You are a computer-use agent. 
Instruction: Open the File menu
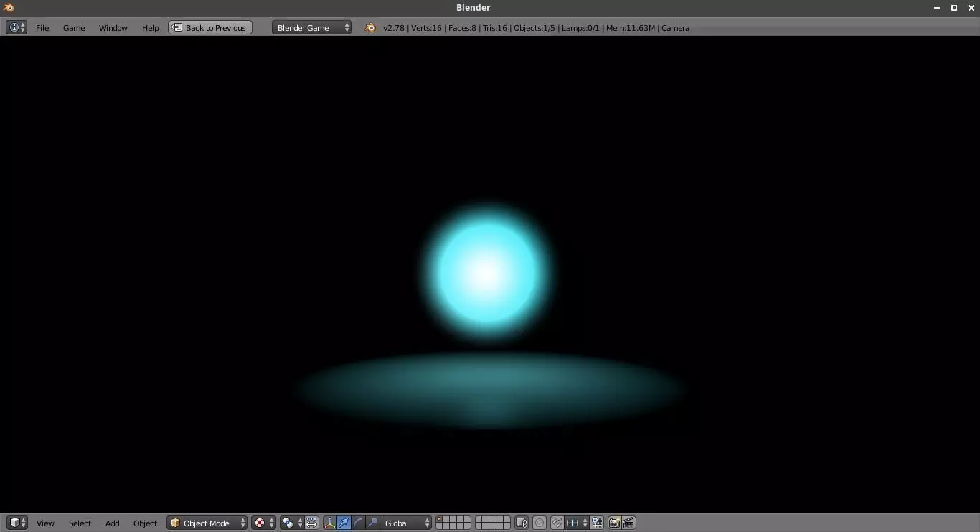(x=42, y=28)
